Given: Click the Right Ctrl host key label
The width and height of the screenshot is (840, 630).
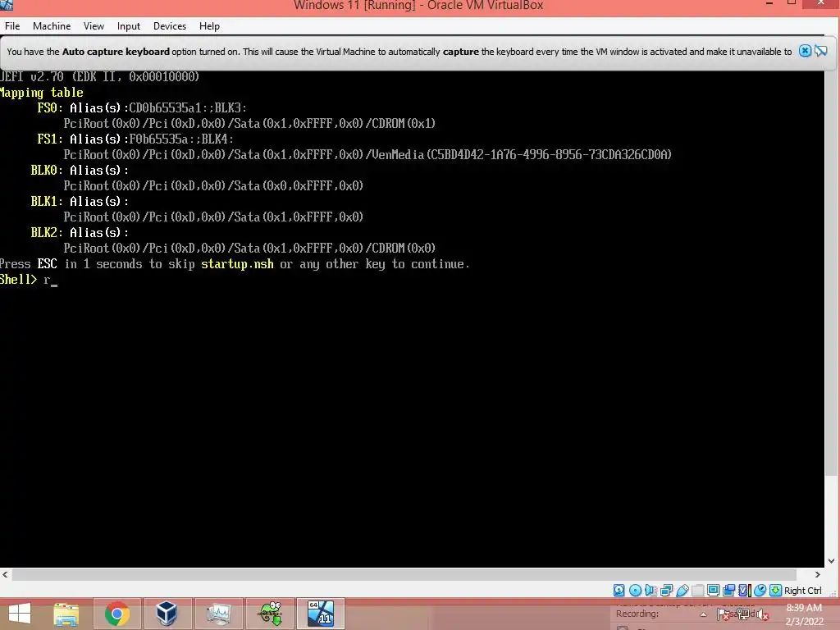Looking at the screenshot, I should pos(802,591).
